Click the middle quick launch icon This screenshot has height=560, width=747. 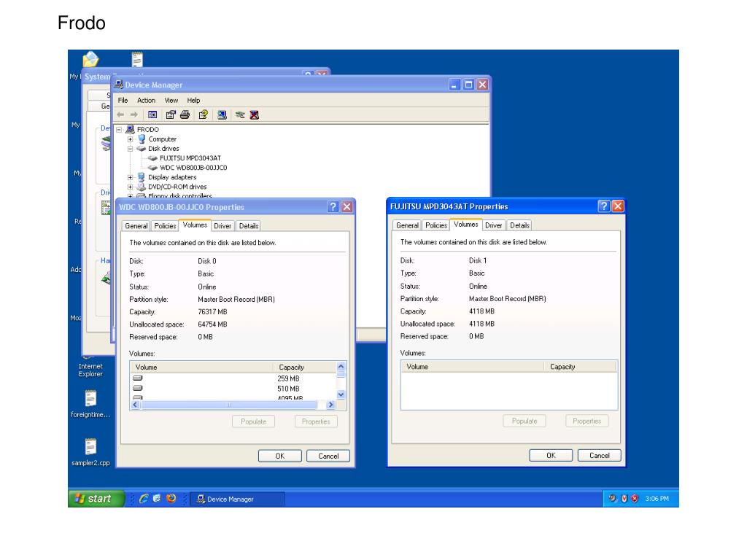(158, 499)
